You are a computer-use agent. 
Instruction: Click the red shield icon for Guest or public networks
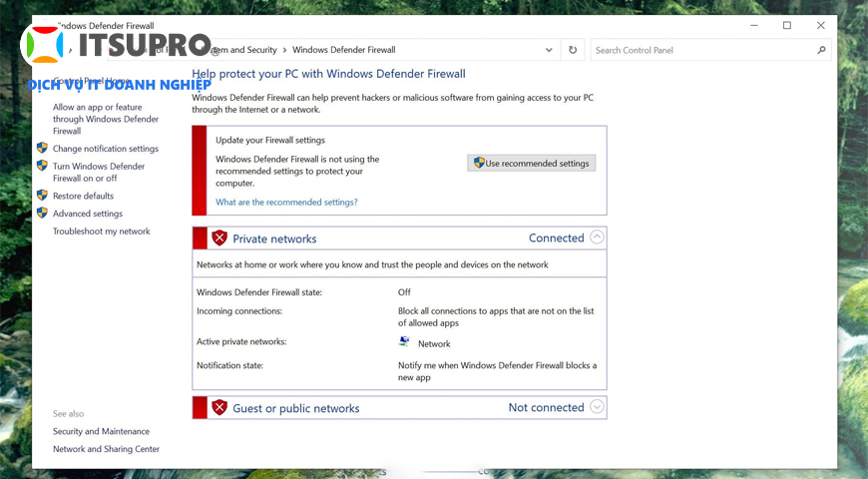pos(219,407)
